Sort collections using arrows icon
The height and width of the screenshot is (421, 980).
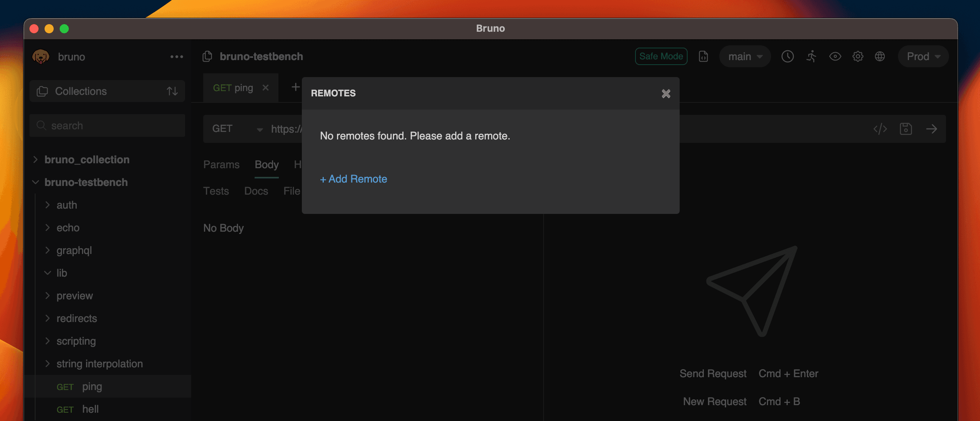point(172,91)
